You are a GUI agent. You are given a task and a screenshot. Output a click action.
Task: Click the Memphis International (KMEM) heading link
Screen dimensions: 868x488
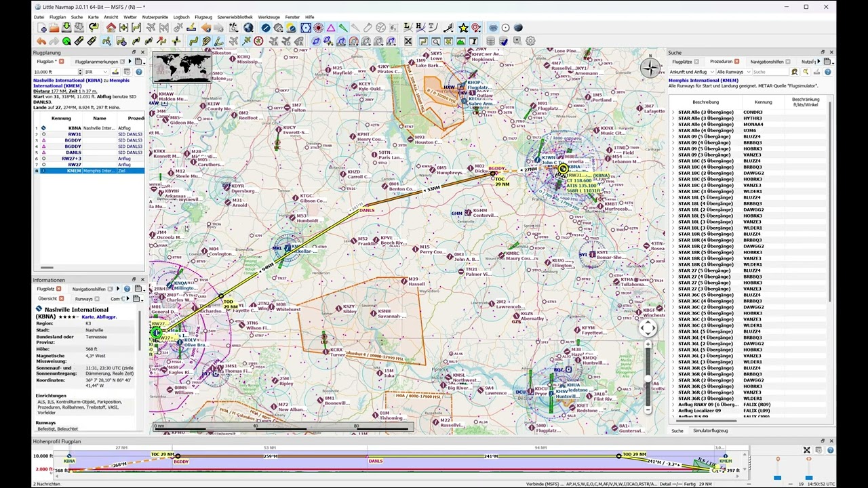[x=703, y=81]
